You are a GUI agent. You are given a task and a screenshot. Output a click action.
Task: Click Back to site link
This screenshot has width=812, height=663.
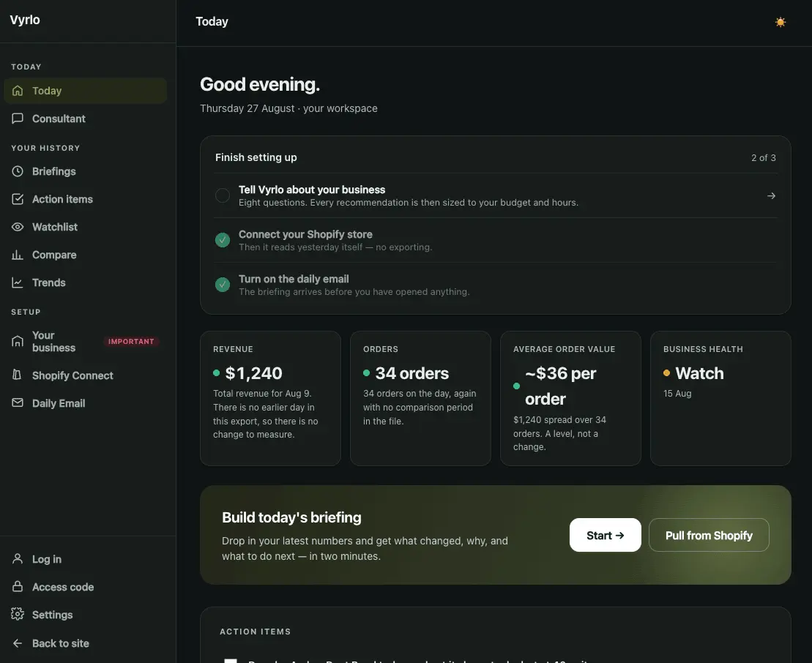[86, 643]
